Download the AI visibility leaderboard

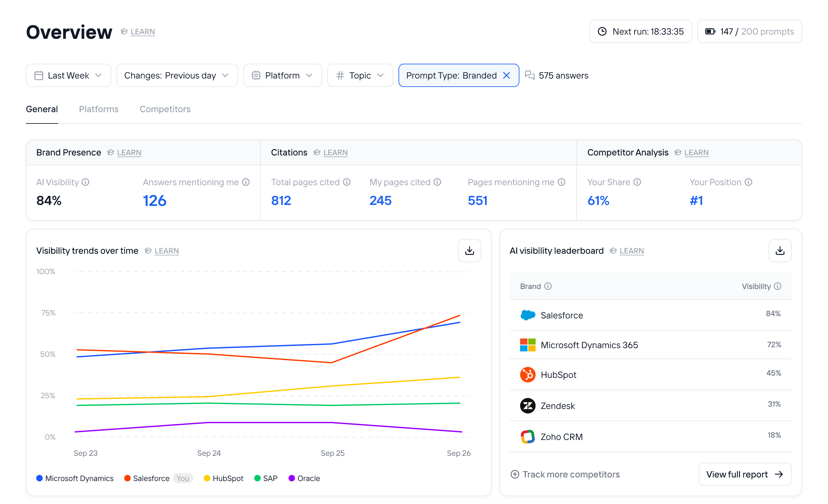click(779, 251)
